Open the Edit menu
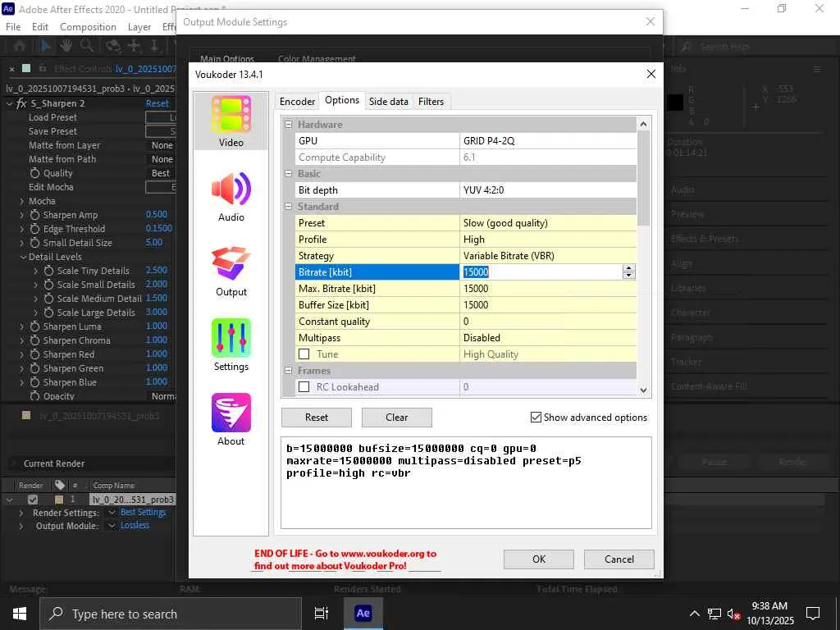Image resolution: width=840 pixels, height=630 pixels. click(39, 27)
